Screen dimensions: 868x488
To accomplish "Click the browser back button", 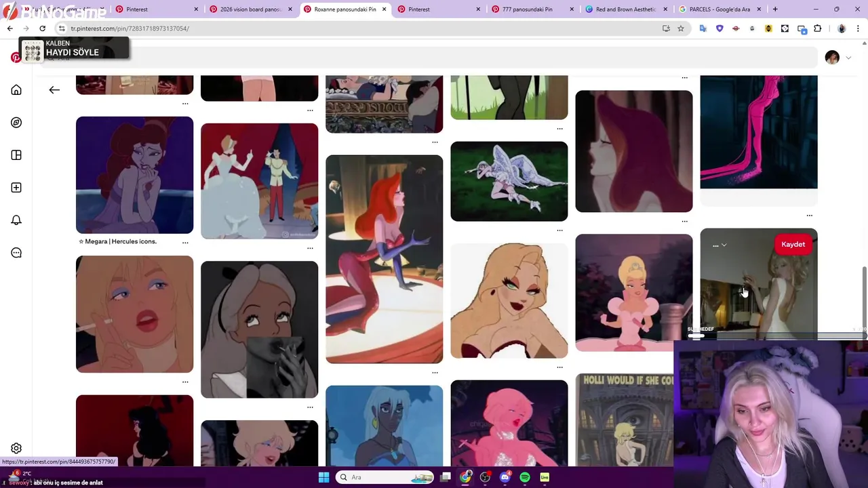I will click(9, 28).
